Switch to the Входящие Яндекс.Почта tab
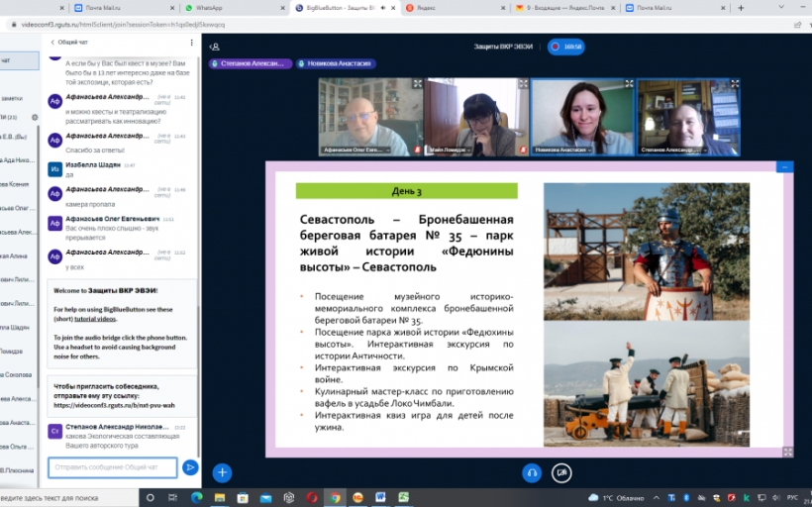 pyautogui.click(x=564, y=8)
